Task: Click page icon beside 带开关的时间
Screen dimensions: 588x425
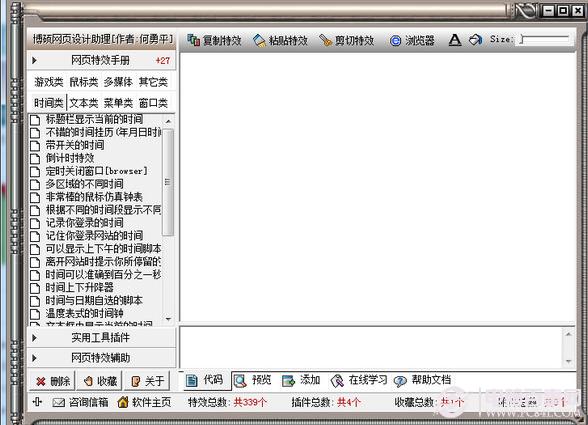Action: point(35,146)
